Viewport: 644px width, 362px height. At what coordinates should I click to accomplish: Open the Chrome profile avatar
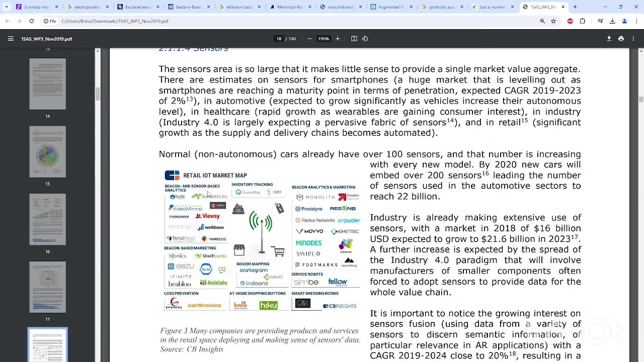point(624,21)
